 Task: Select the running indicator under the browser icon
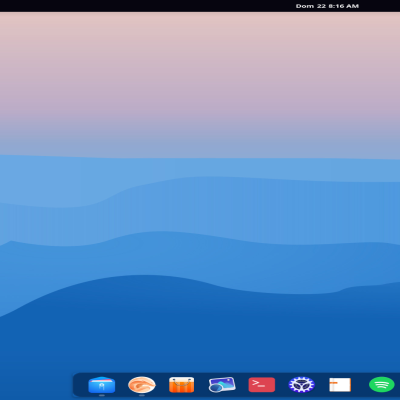pyautogui.click(x=142, y=395)
